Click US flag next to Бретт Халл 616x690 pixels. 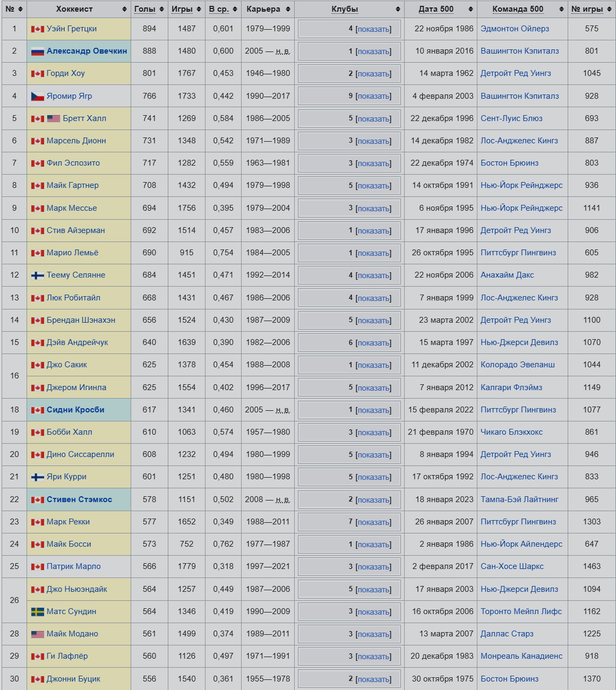click(54, 119)
